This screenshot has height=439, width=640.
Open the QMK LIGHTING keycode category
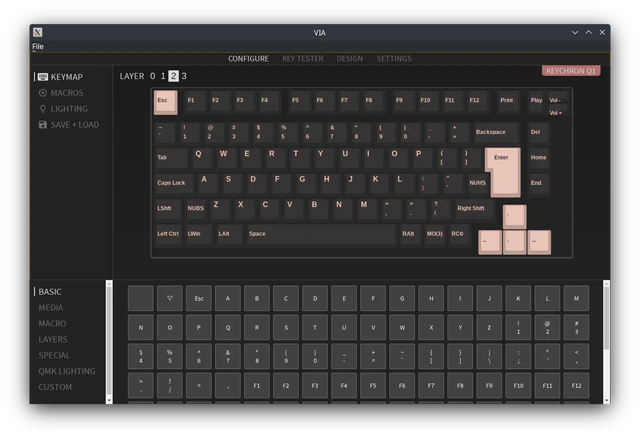point(67,371)
